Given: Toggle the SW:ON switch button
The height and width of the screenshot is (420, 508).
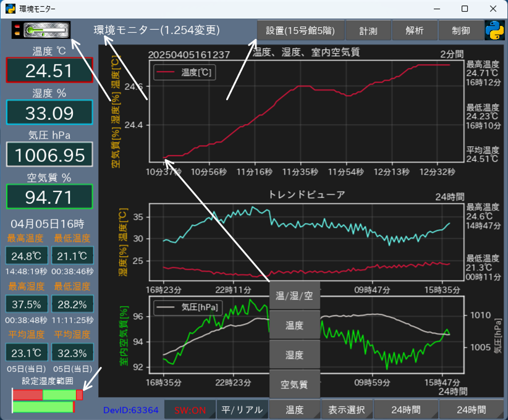Looking at the screenshot, I should pyautogui.click(x=190, y=409).
